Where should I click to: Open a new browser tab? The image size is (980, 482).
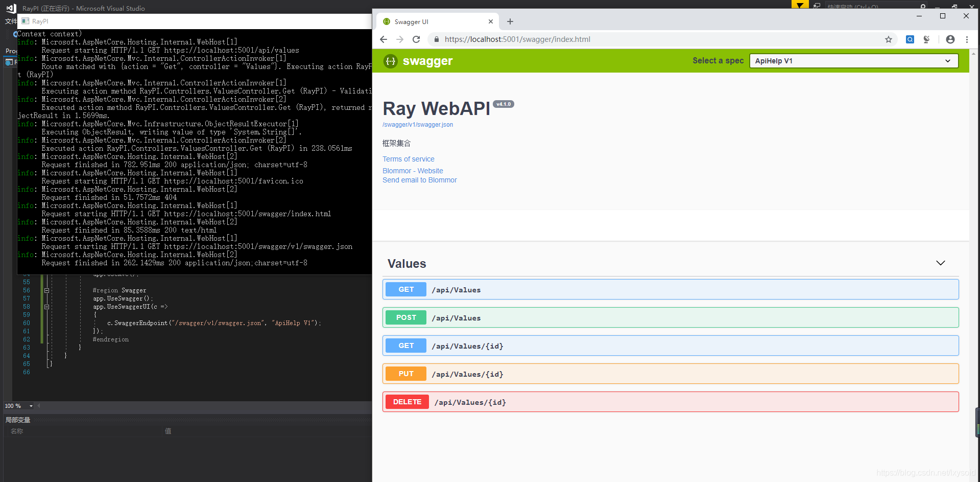pyautogui.click(x=510, y=21)
